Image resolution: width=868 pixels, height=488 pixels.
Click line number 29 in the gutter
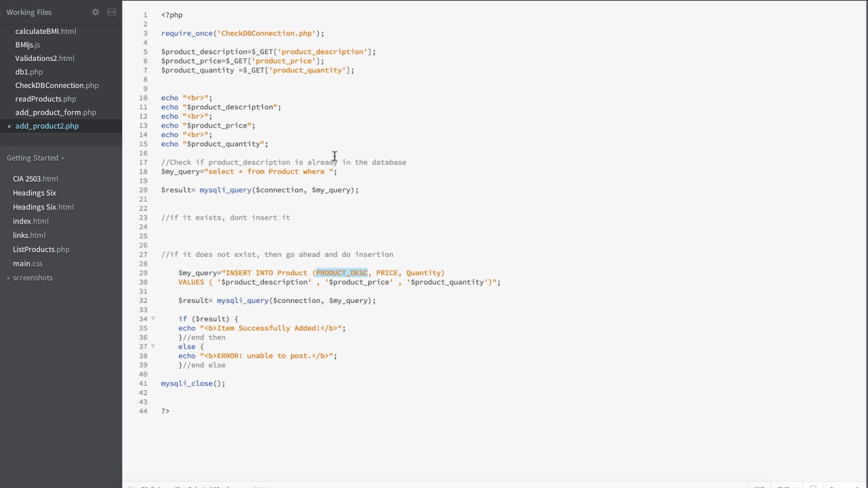tap(143, 273)
